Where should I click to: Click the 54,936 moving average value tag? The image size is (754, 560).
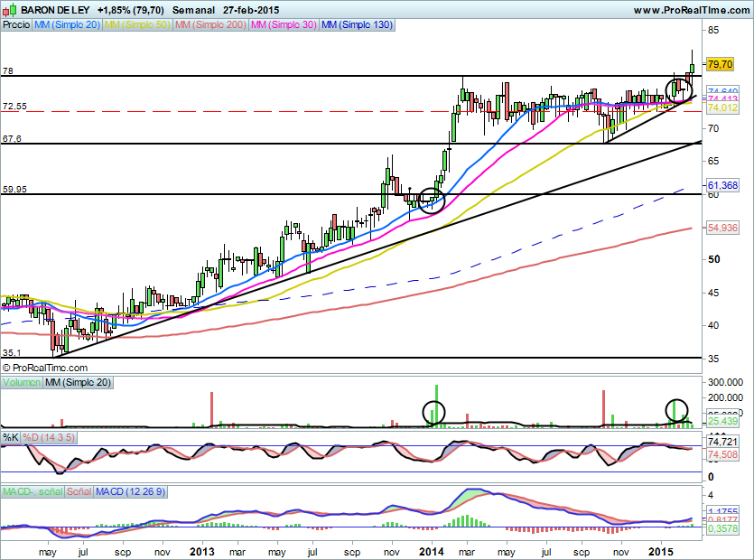pos(722,228)
